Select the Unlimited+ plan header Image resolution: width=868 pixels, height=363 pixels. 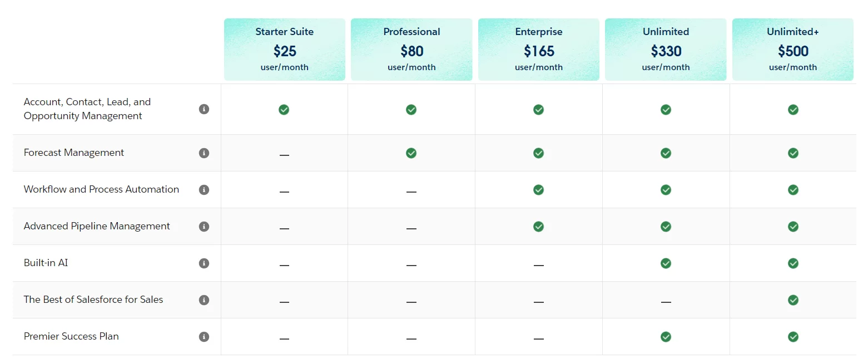click(x=793, y=49)
